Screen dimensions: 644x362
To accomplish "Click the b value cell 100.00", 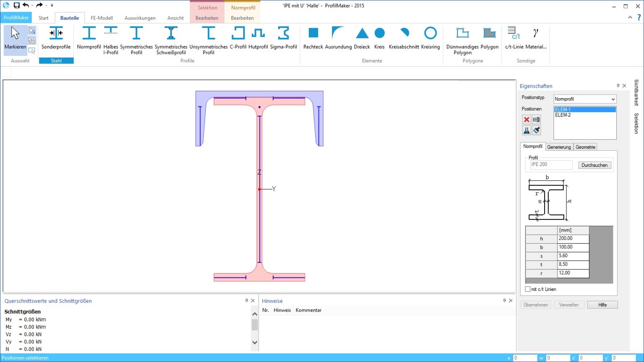I will (573, 247).
